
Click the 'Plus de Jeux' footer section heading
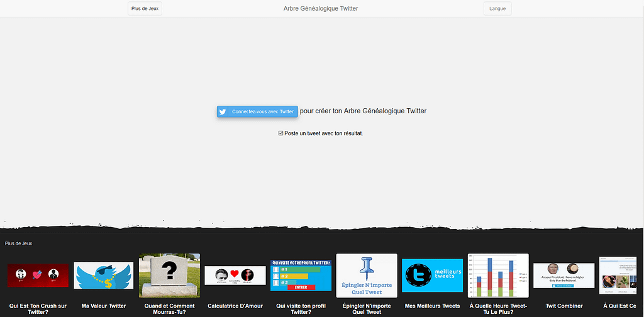click(x=18, y=243)
